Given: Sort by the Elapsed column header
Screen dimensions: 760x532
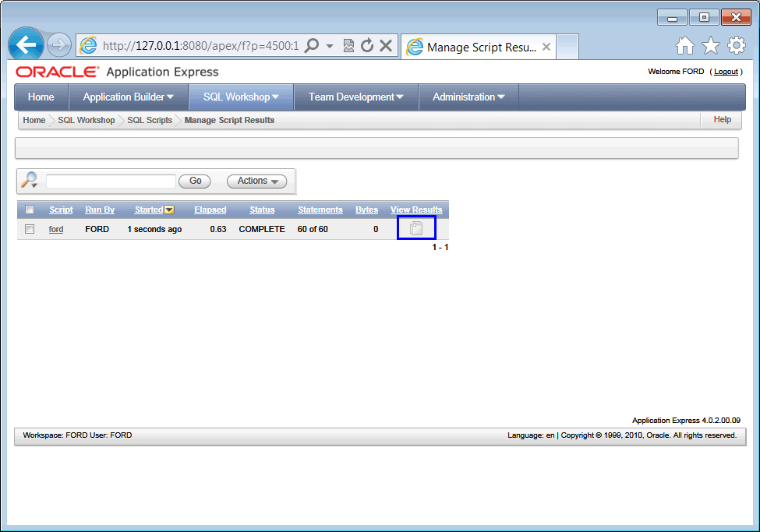Looking at the screenshot, I should [210, 210].
